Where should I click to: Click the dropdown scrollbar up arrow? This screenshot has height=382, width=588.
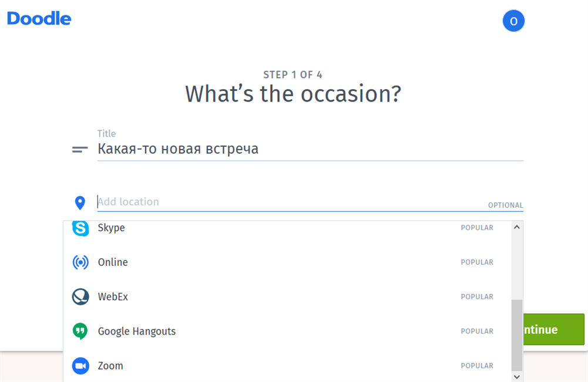coord(517,227)
